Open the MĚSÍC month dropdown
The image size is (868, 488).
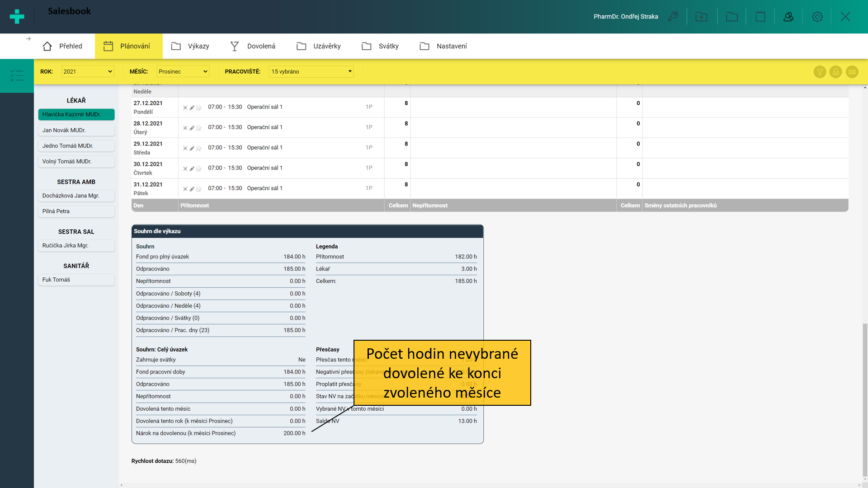pos(183,71)
